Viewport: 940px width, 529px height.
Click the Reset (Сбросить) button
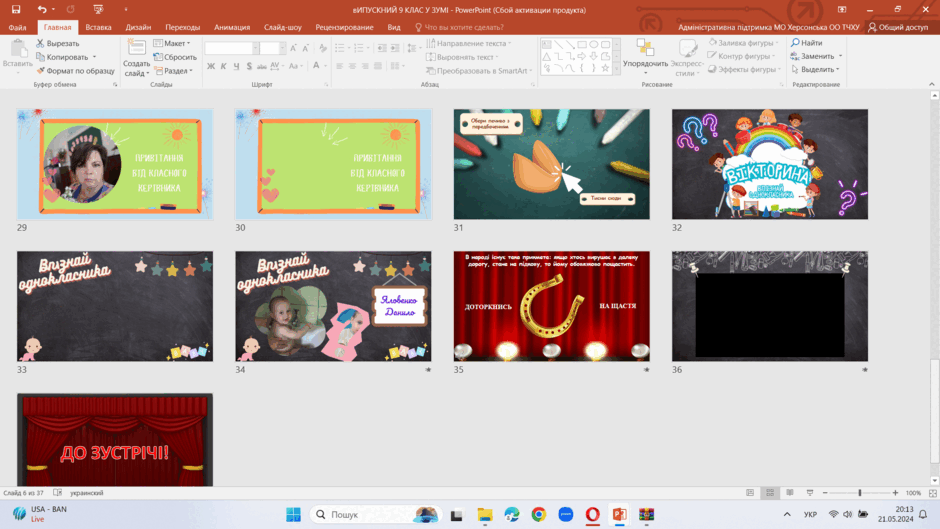tap(175, 57)
